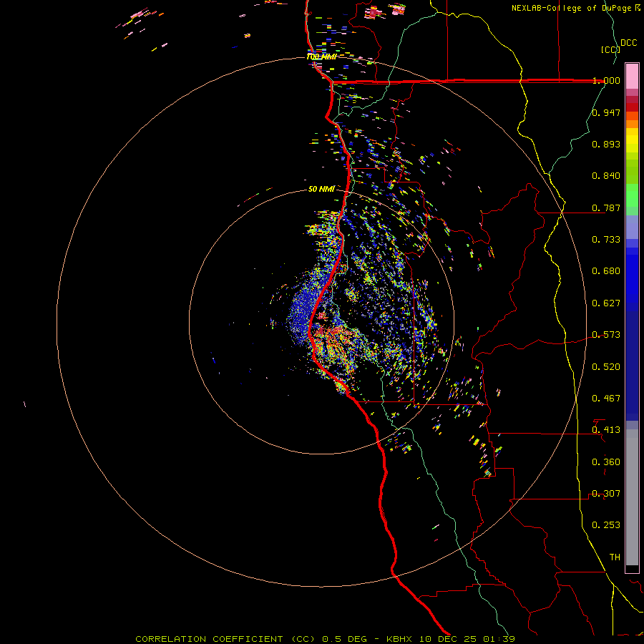Select the 0.787 legend value

point(606,208)
